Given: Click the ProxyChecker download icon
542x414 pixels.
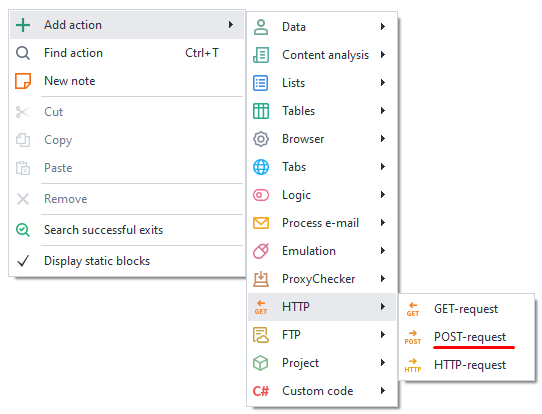Looking at the screenshot, I should [261, 279].
